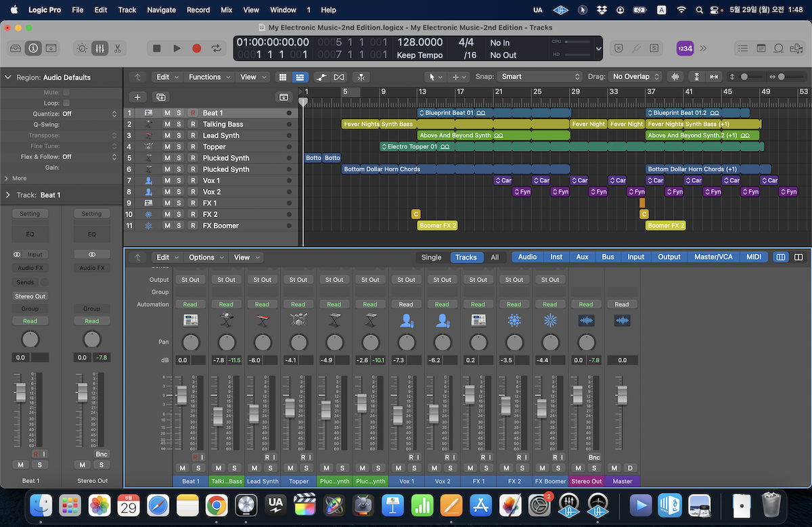Click the Aux filter button in mixer
Image resolution: width=812 pixels, height=527 pixels.
582,257
